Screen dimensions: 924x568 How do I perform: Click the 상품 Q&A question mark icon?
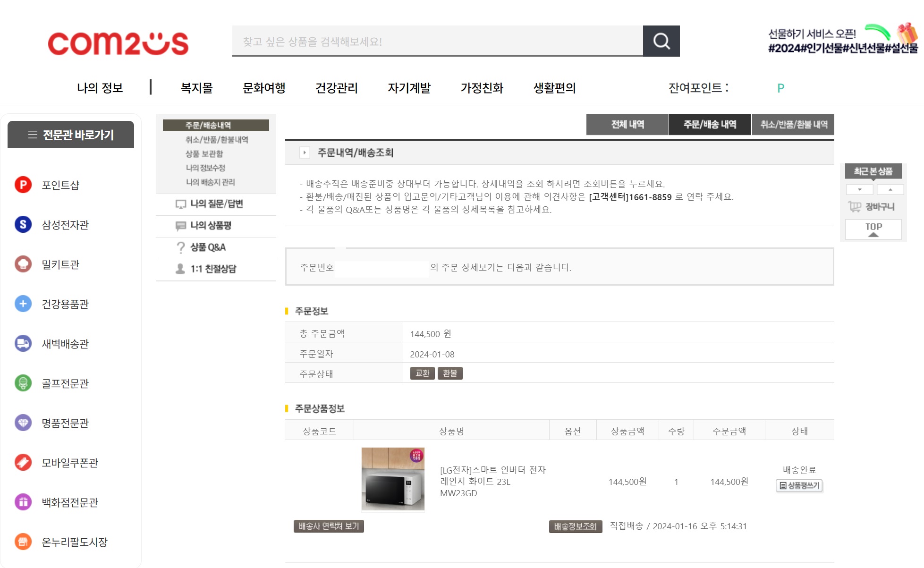(180, 247)
